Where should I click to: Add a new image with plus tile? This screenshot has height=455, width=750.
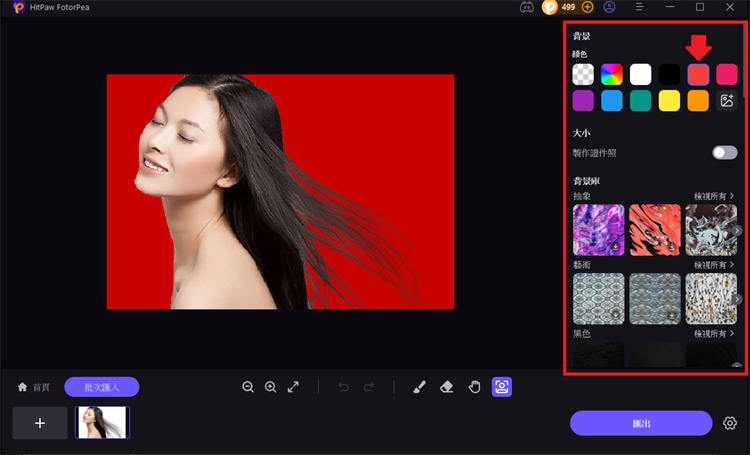40,423
